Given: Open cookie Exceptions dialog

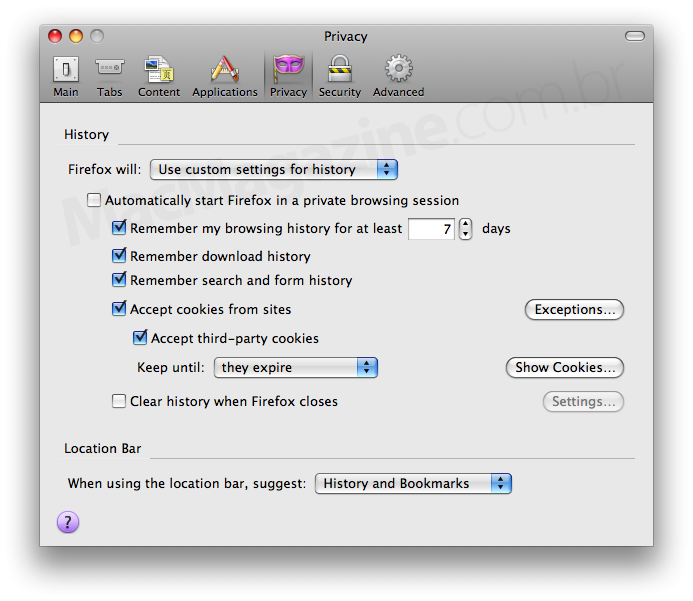Looking at the screenshot, I should tap(574, 309).
